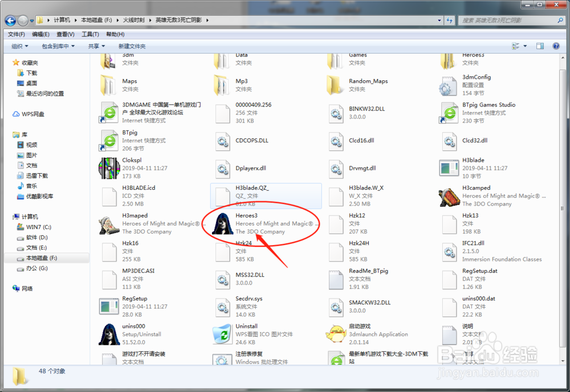Select 下载 in favorites sidebar

(x=31, y=73)
